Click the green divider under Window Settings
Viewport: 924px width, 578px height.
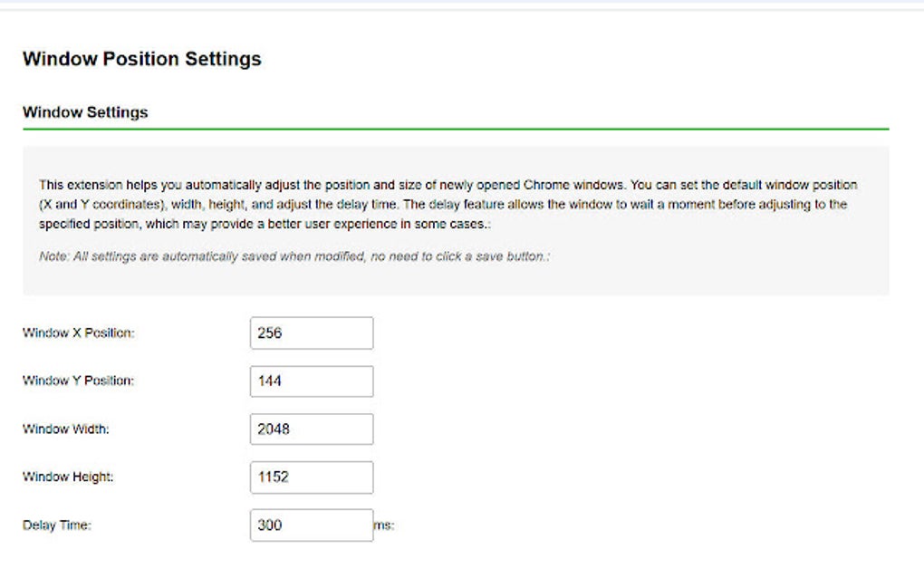point(456,129)
